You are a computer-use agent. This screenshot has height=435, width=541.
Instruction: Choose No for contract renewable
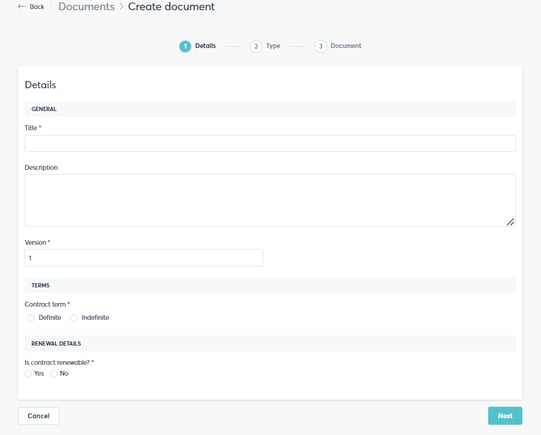pos(54,374)
